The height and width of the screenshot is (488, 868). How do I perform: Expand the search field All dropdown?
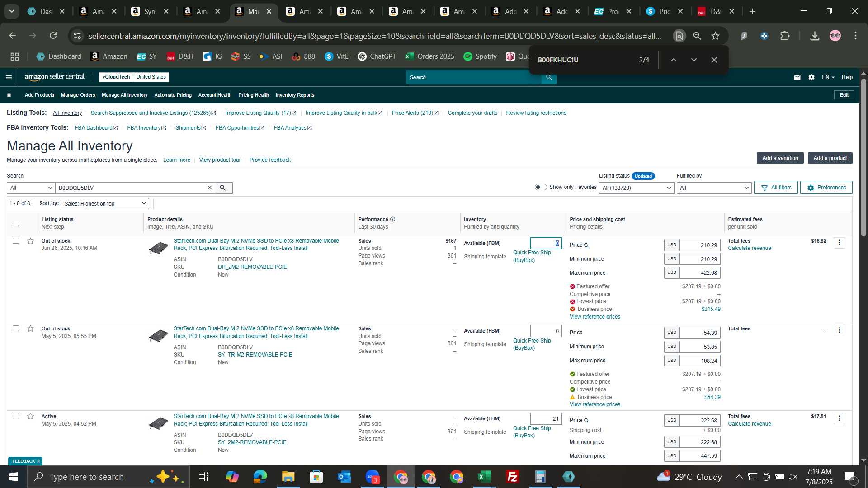point(31,188)
